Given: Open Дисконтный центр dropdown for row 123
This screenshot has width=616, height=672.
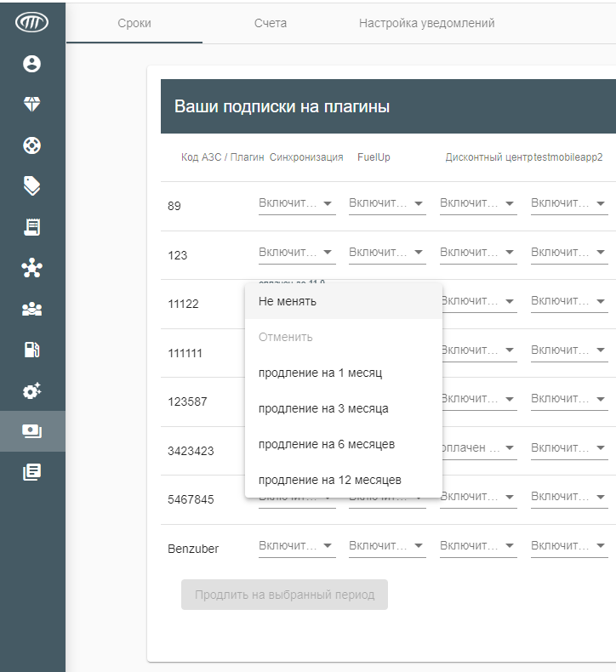Looking at the screenshot, I should (x=478, y=253).
